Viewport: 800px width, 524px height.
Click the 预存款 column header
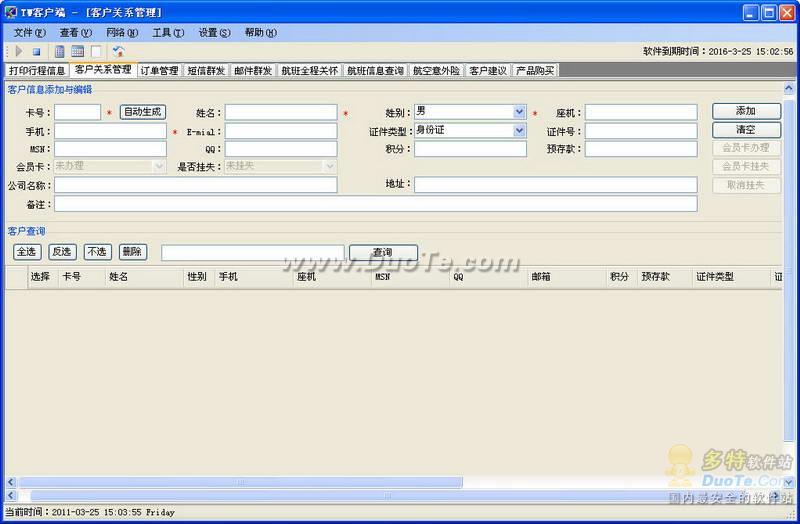click(x=665, y=277)
